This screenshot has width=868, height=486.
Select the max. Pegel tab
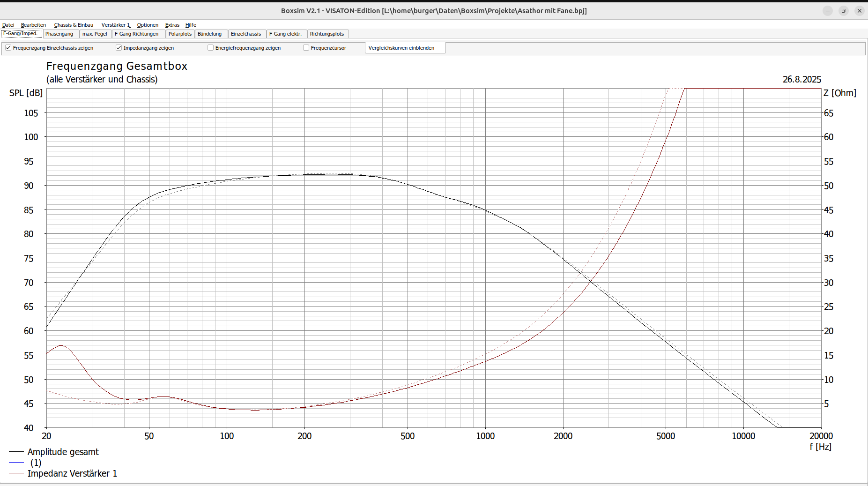pyautogui.click(x=95, y=34)
